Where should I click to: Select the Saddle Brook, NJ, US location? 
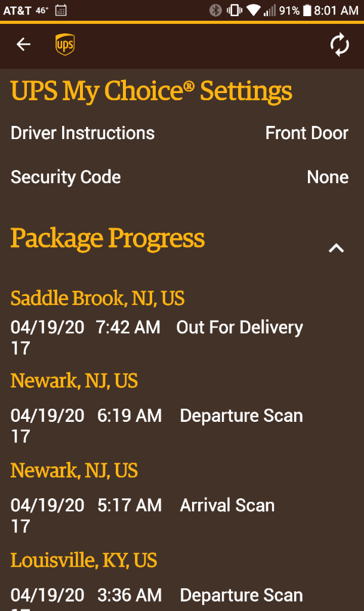coord(97,298)
